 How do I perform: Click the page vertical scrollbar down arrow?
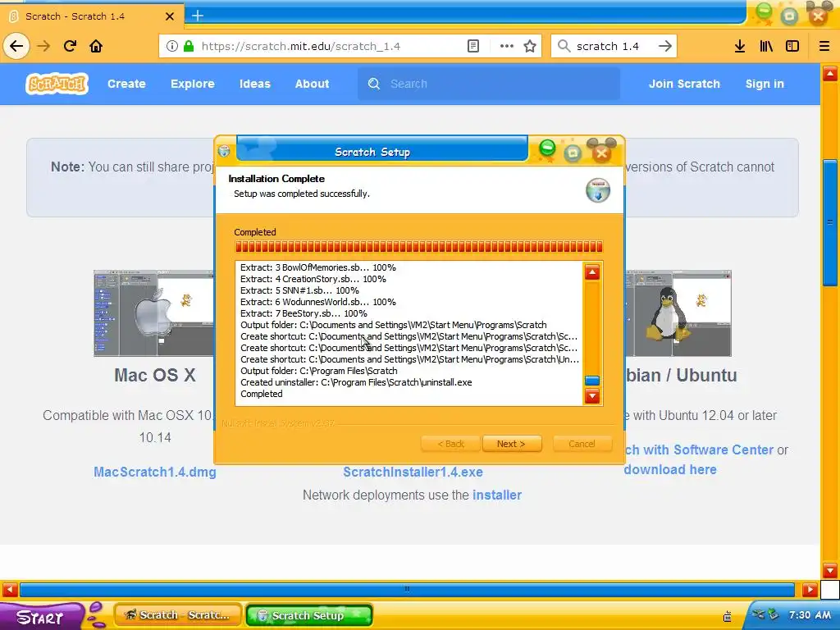click(830, 569)
